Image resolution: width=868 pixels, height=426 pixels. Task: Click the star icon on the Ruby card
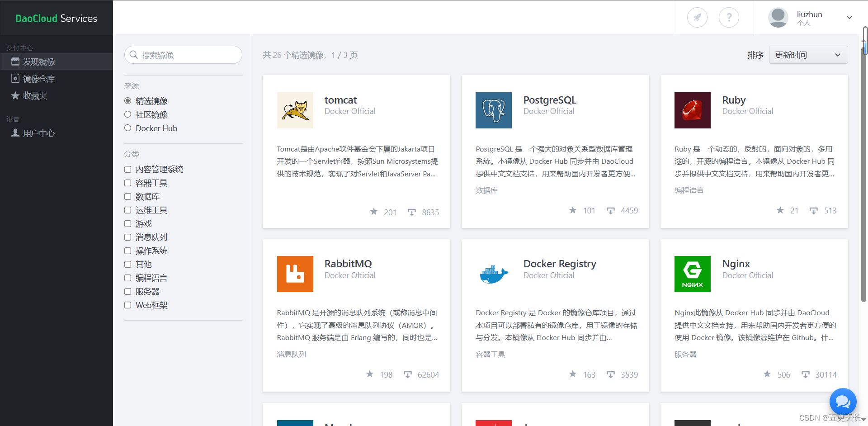(x=780, y=210)
